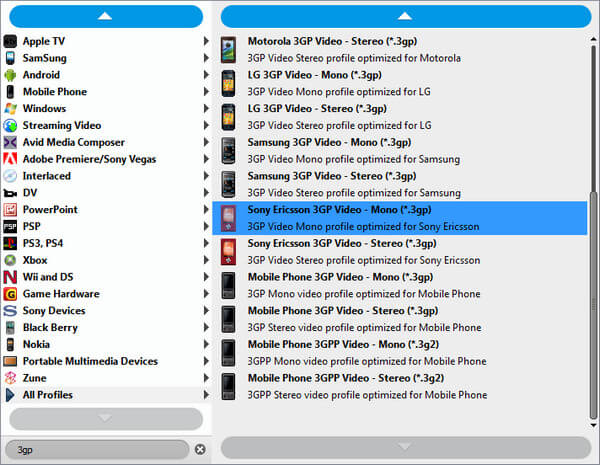The image size is (600, 465).
Task: Select Sony Ericsson 3GP Video - Stereo profile
Action: pyautogui.click(x=400, y=252)
